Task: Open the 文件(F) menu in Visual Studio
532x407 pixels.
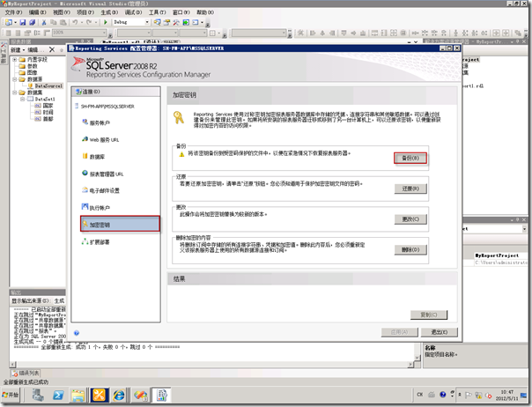Action: point(13,12)
